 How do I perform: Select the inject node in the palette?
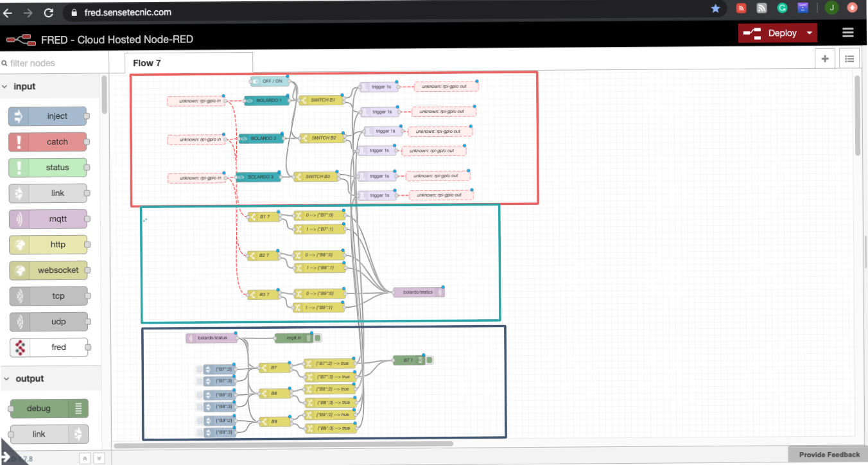(48, 116)
